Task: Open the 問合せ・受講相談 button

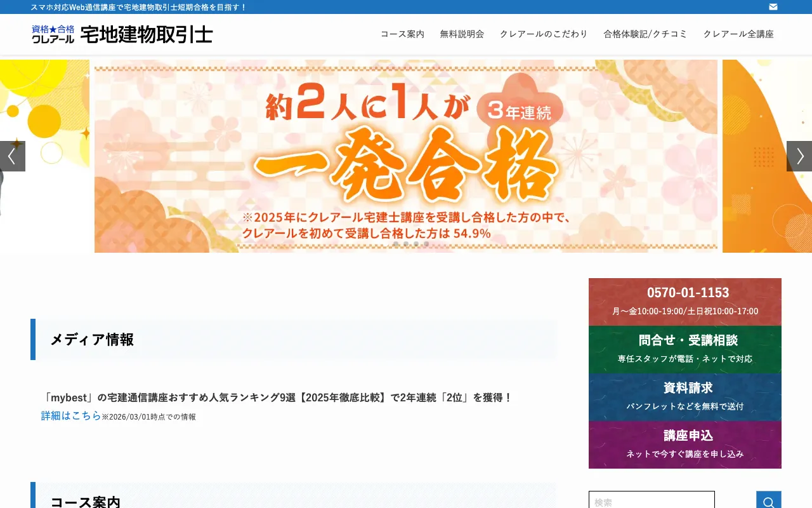Action: (685, 349)
